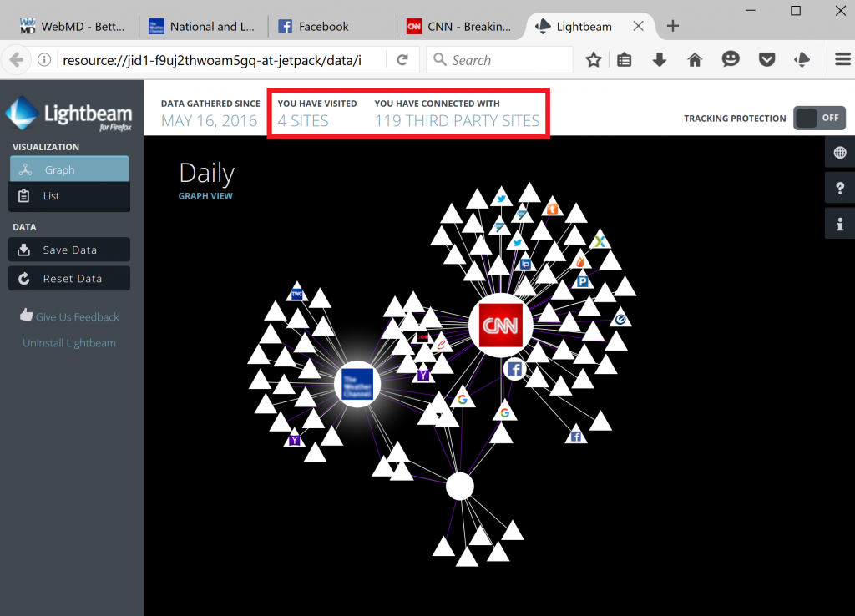Image resolution: width=855 pixels, height=616 pixels.
Task: Go to the Firefox home page icon
Action: point(695,59)
